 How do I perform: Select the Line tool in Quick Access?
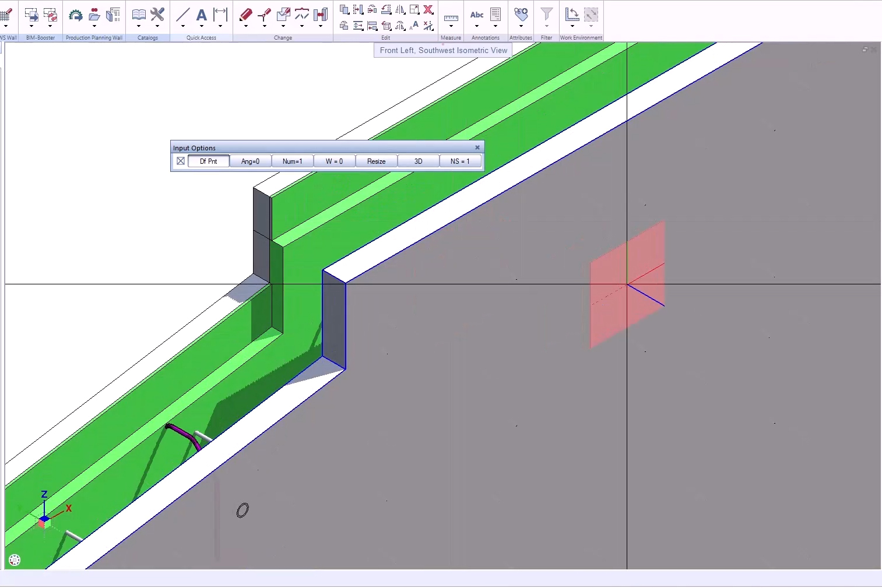(x=183, y=16)
